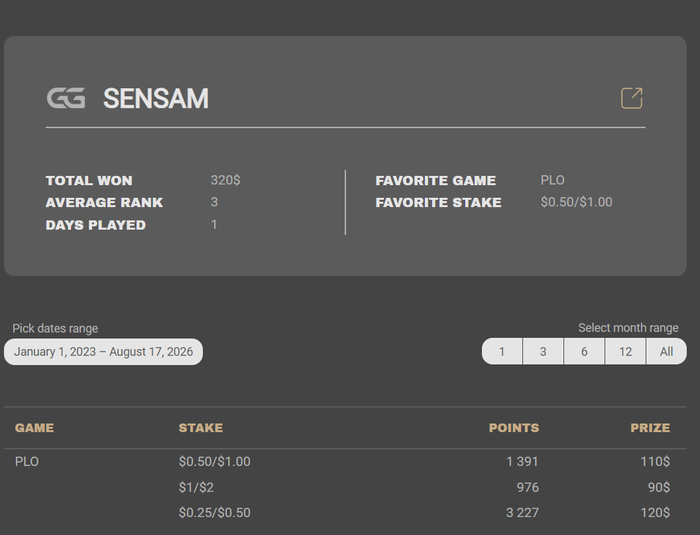Screen dimensions: 700x535
Task: Select the All month range option
Action: (x=667, y=351)
